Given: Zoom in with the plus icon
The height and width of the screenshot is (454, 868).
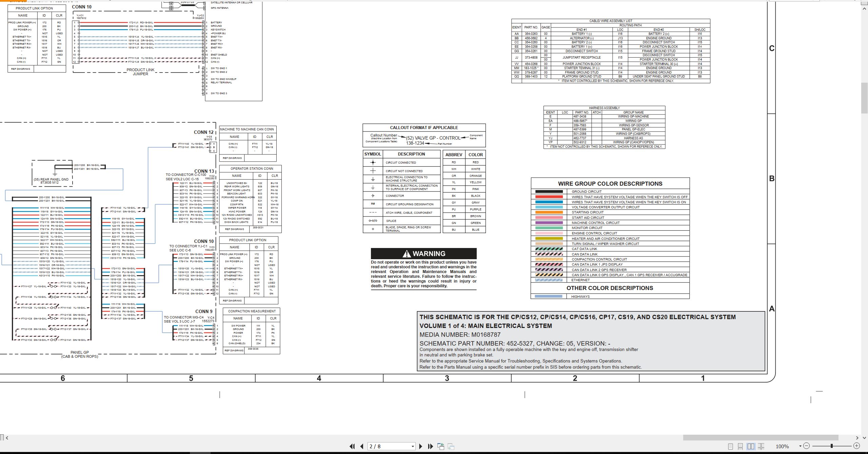Looking at the screenshot, I should (856, 446).
